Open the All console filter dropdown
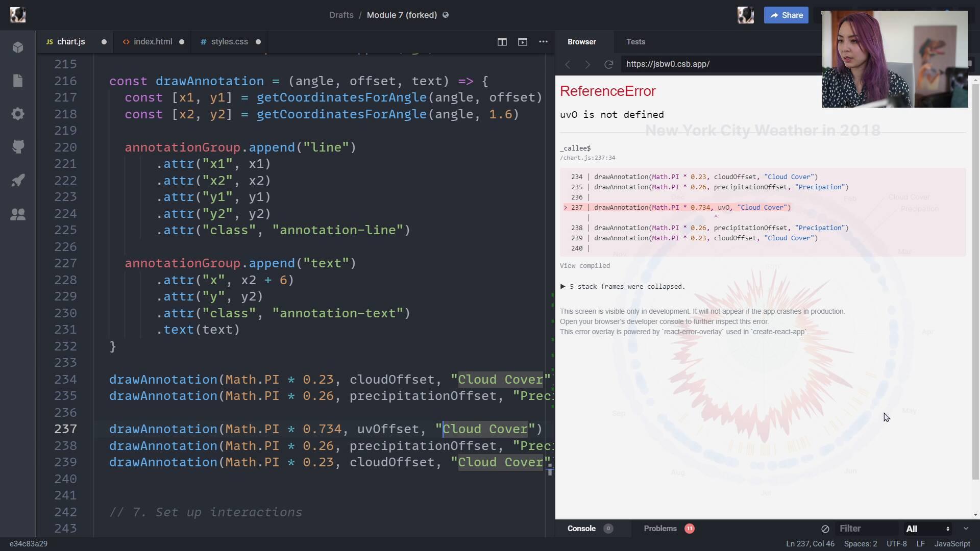 pos(927,529)
